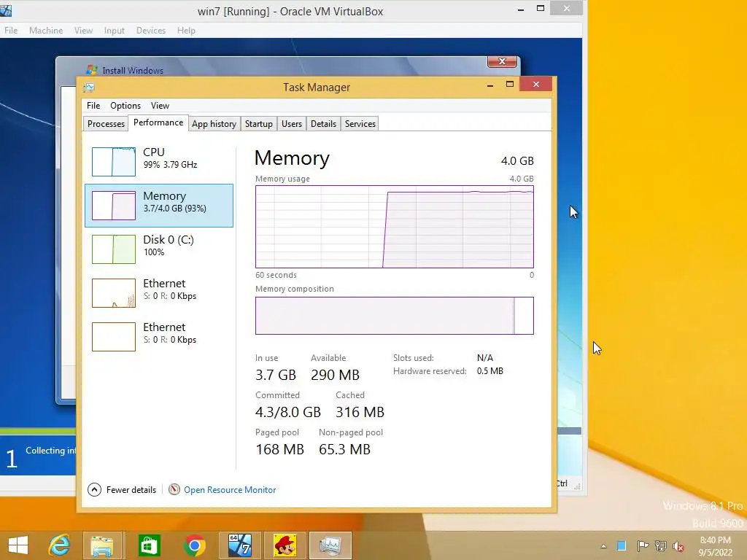Viewport: 747px width, 560px height.
Task: Maximize the Task Manager window
Action: (x=510, y=85)
